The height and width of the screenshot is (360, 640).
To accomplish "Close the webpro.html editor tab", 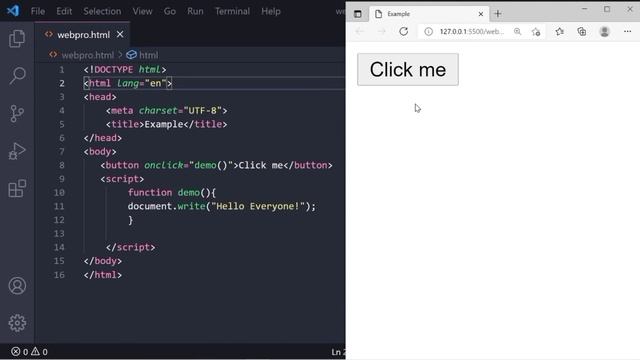I will (x=120, y=35).
